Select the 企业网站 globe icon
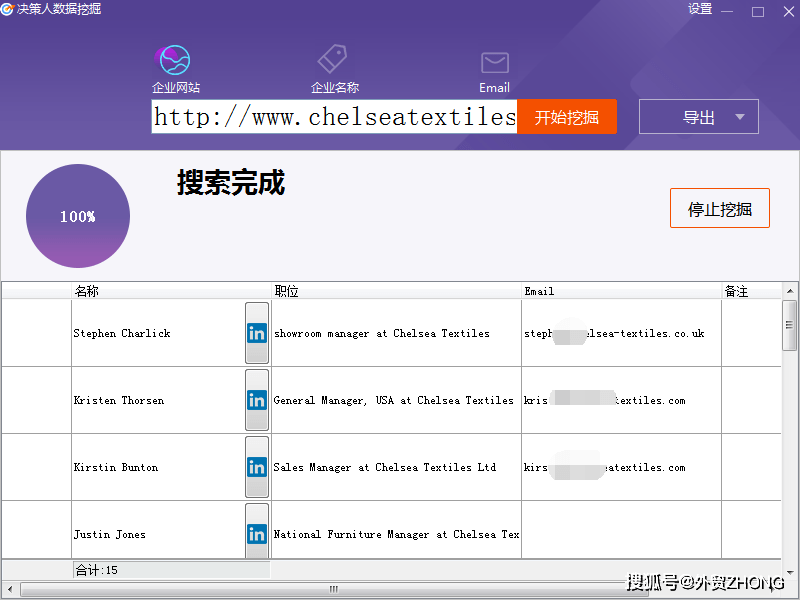800x600 pixels. (x=173, y=60)
